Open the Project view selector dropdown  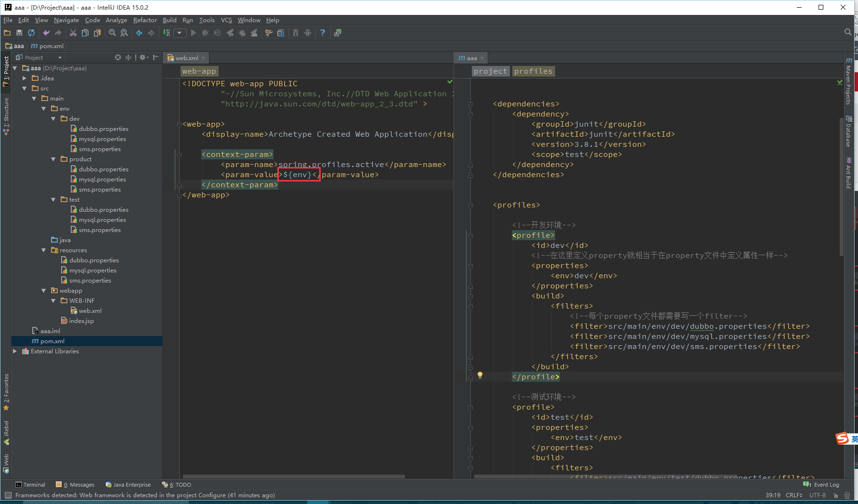[x=39, y=57]
